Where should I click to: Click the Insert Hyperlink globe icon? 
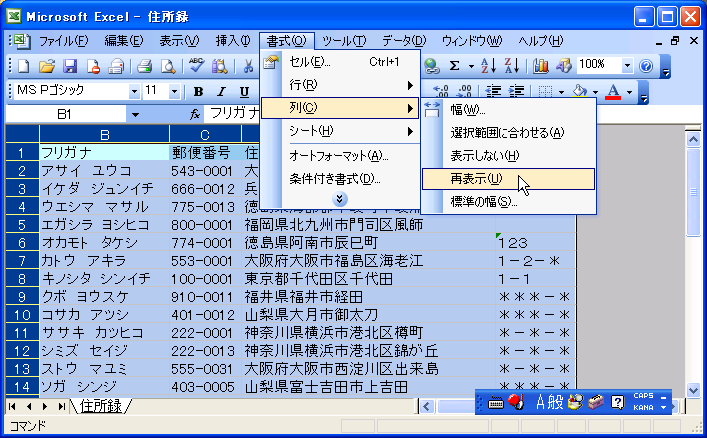tap(432, 66)
